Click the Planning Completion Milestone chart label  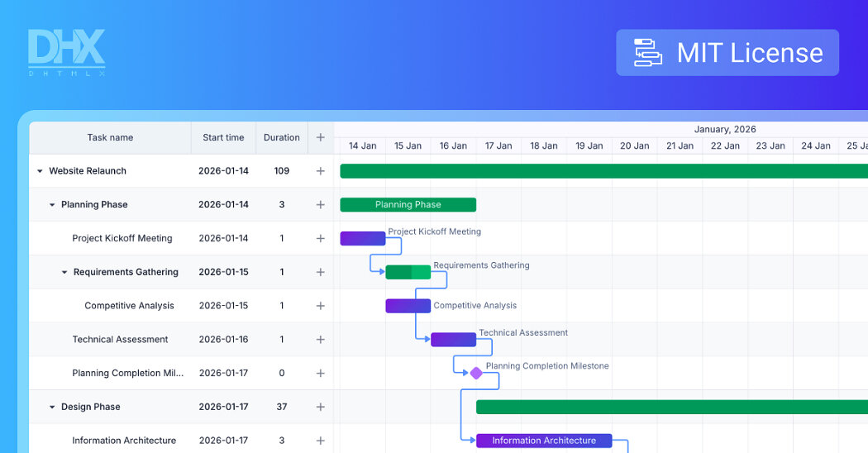coord(547,366)
